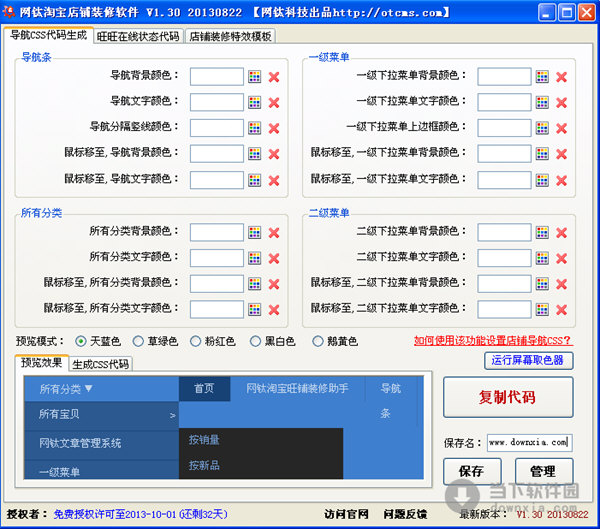The height and width of the screenshot is (529, 600).
Task: Open color picker for 导航背景颜色
Action: 254,77
